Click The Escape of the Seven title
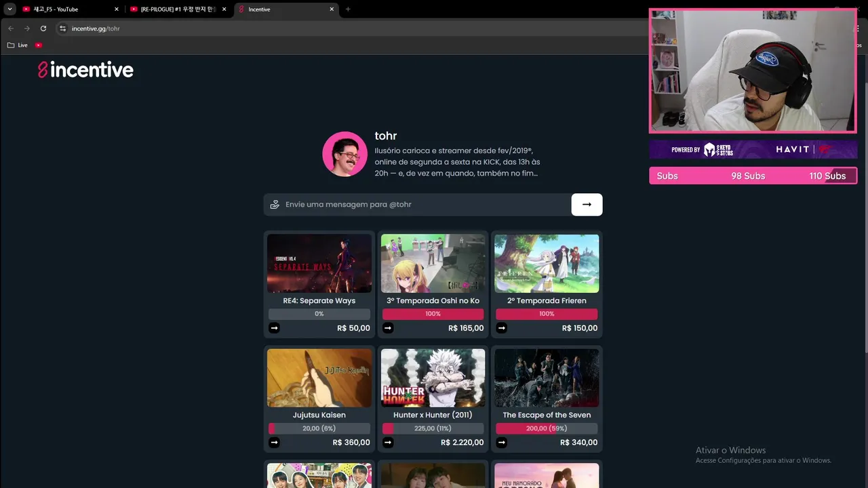This screenshot has height=488, width=868. click(547, 415)
